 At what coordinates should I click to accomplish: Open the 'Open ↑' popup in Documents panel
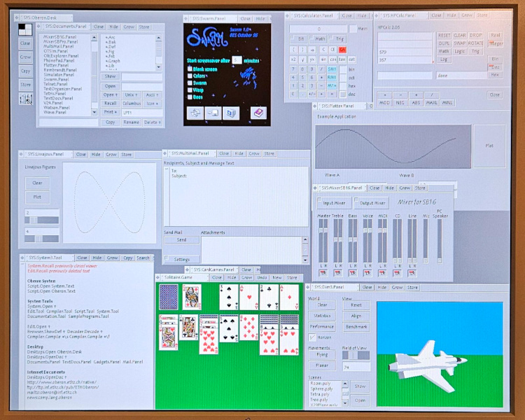(110, 95)
